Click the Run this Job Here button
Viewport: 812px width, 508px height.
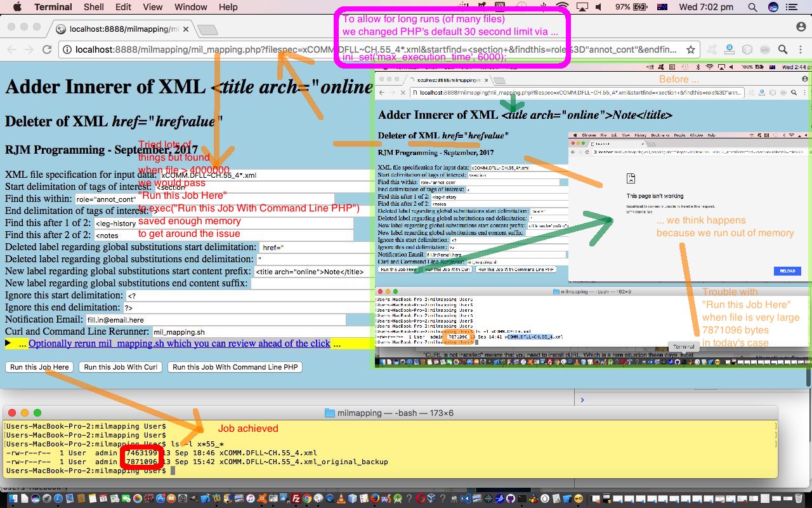click(39, 367)
